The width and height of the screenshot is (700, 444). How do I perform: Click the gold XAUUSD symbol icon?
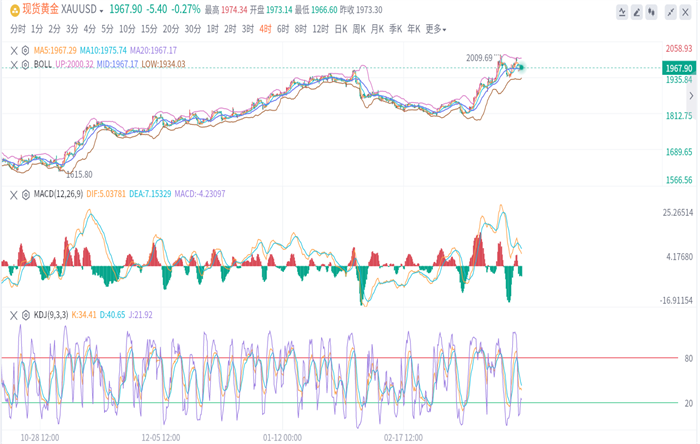coord(15,9)
